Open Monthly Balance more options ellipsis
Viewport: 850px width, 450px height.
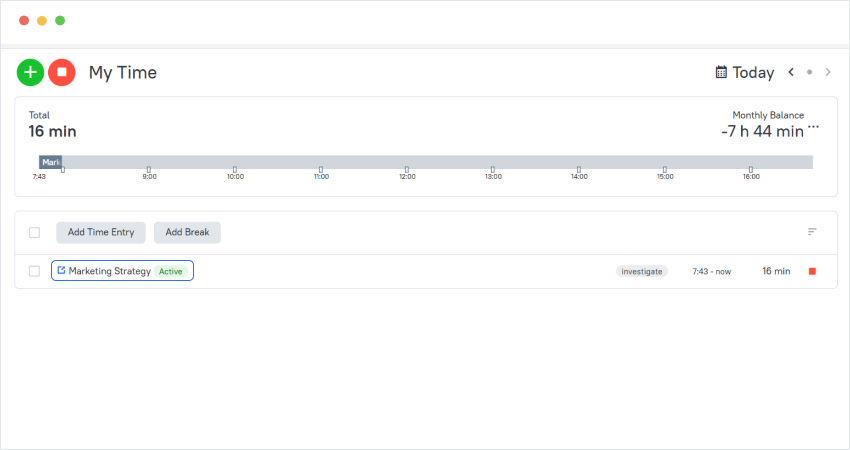(813, 127)
